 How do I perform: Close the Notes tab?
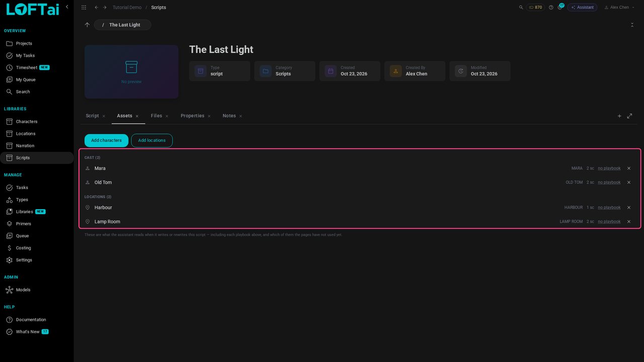[240, 116]
